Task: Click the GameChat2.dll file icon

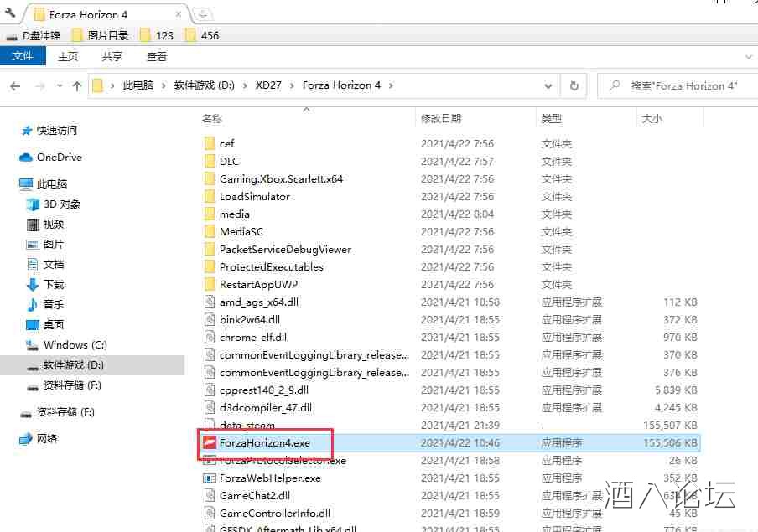Action: point(210,495)
